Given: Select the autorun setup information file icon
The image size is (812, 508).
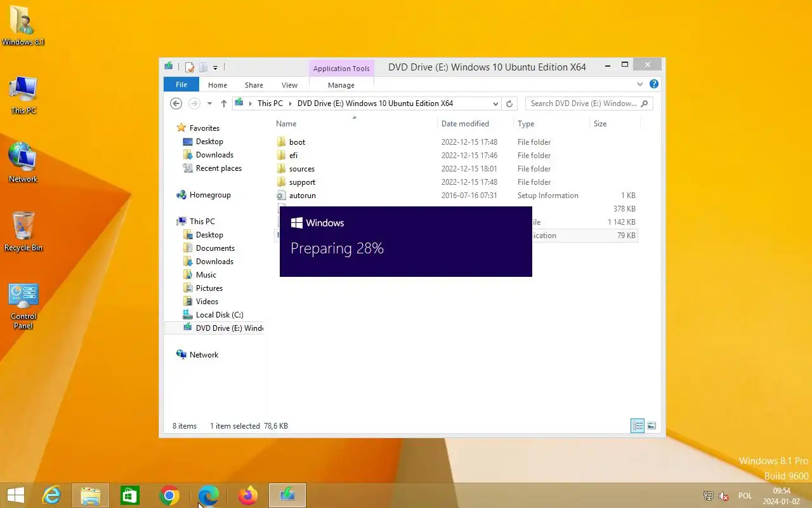Looking at the screenshot, I should coord(282,196).
